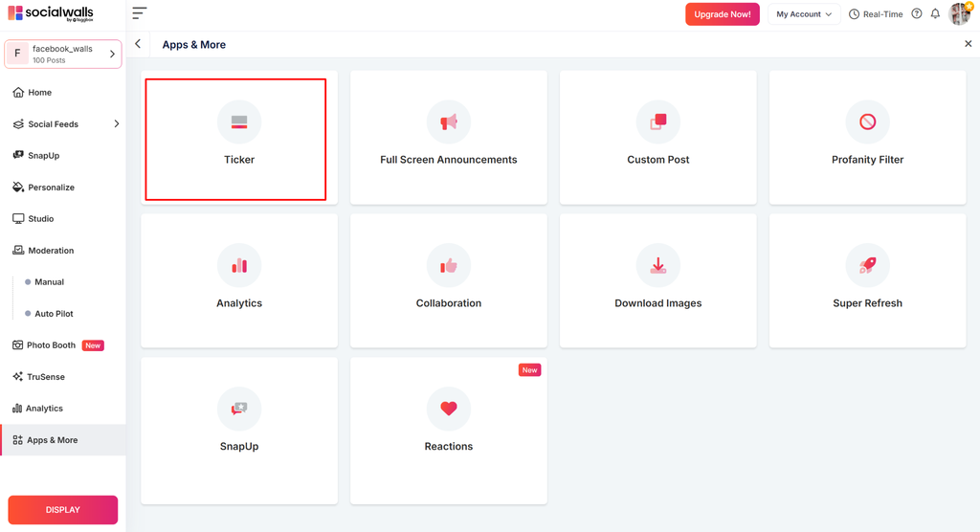This screenshot has width=980, height=532.
Task: Click the New badge next to Photo Booth
Action: [93, 345]
